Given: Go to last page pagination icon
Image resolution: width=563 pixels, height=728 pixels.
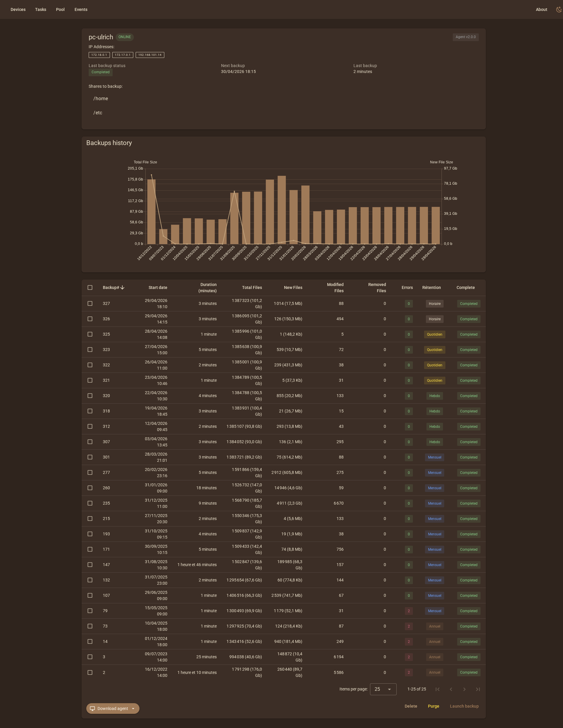Looking at the screenshot, I should point(478,689).
